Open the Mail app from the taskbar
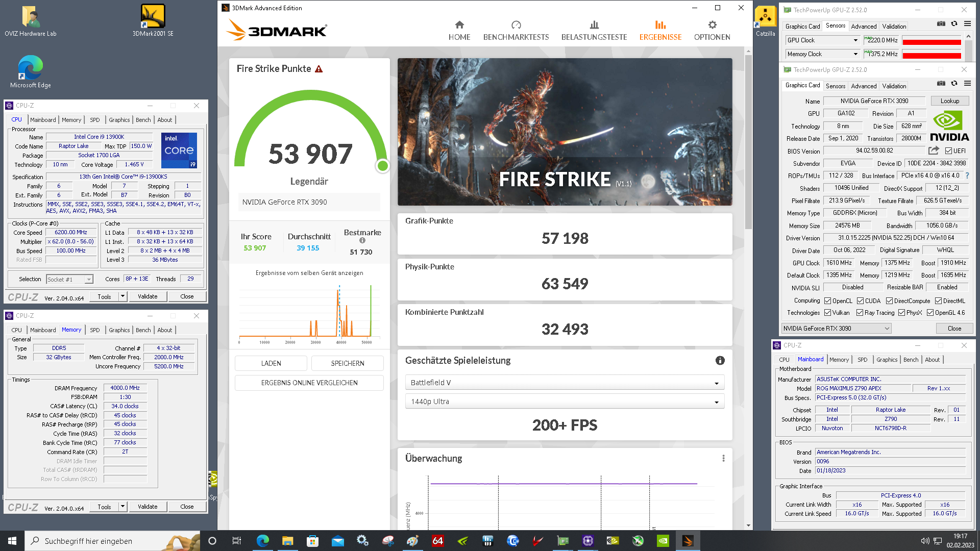Viewport: 980px width, 551px height. (337, 541)
